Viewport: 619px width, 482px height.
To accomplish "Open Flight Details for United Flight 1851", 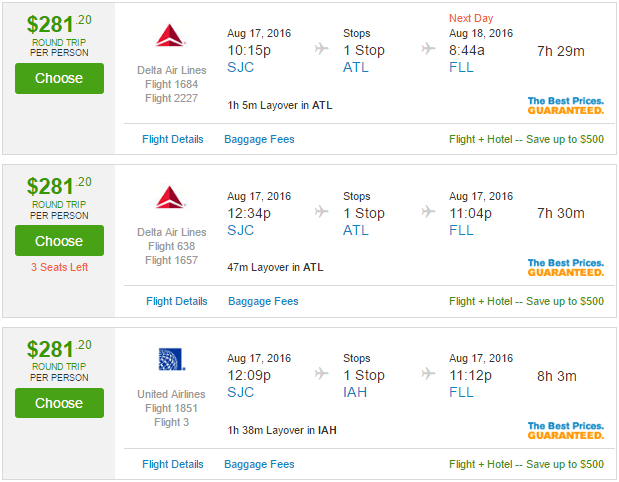I will (x=173, y=464).
